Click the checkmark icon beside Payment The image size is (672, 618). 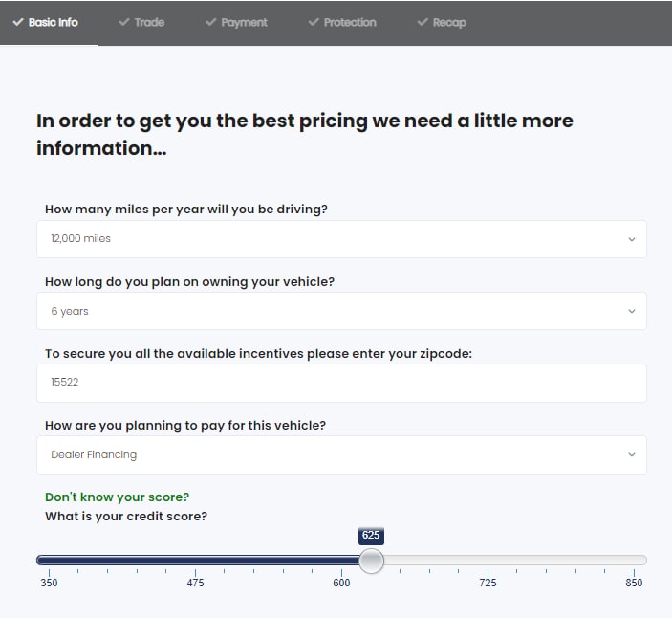(x=210, y=22)
